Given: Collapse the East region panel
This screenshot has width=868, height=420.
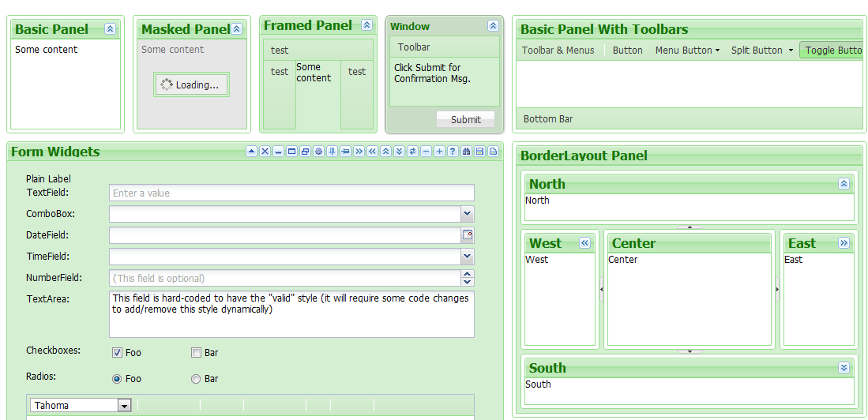Looking at the screenshot, I should pyautogui.click(x=844, y=243).
